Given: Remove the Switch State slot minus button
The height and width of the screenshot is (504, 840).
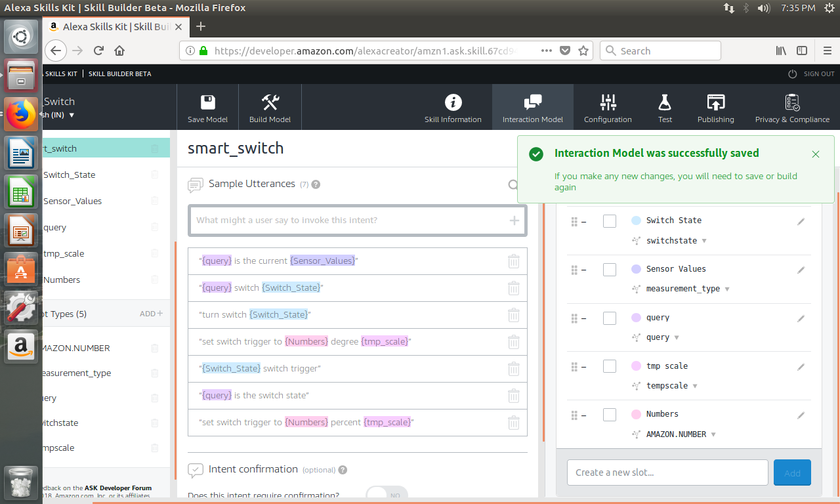Looking at the screenshot, I should (x=583, y=222).
